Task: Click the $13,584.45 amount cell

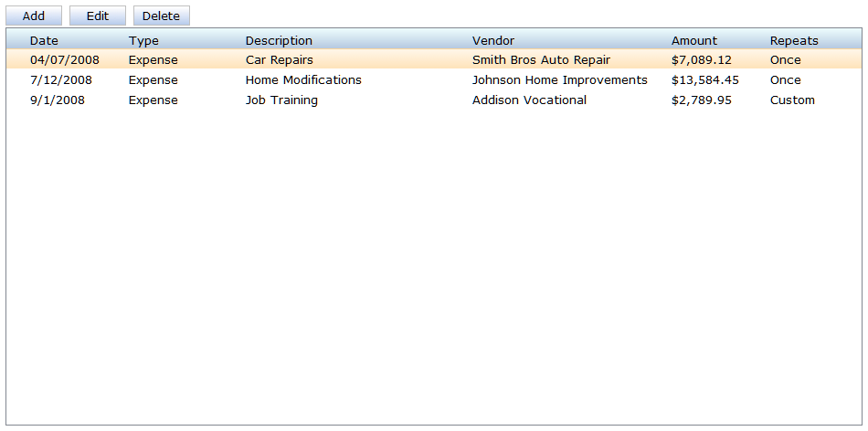Action: pos(704,79)
